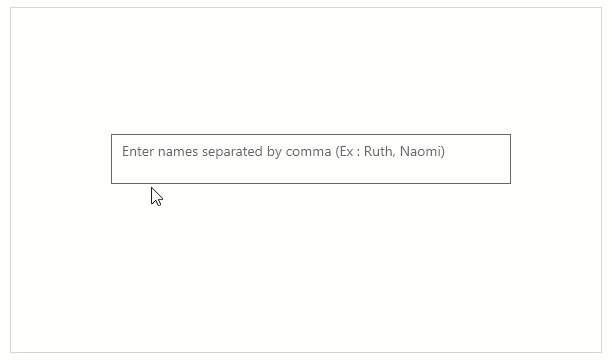The height and width of the screenshot is (360, 612).
Task: Place cursor in the comma-separated names box
Action: [x=311, y=159]
